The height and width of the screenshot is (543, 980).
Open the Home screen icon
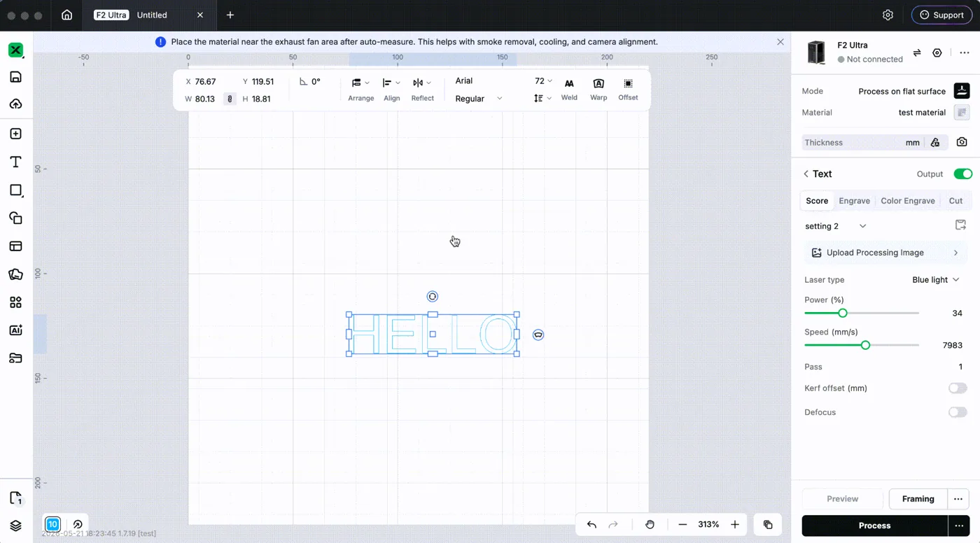tap(66, 15)
